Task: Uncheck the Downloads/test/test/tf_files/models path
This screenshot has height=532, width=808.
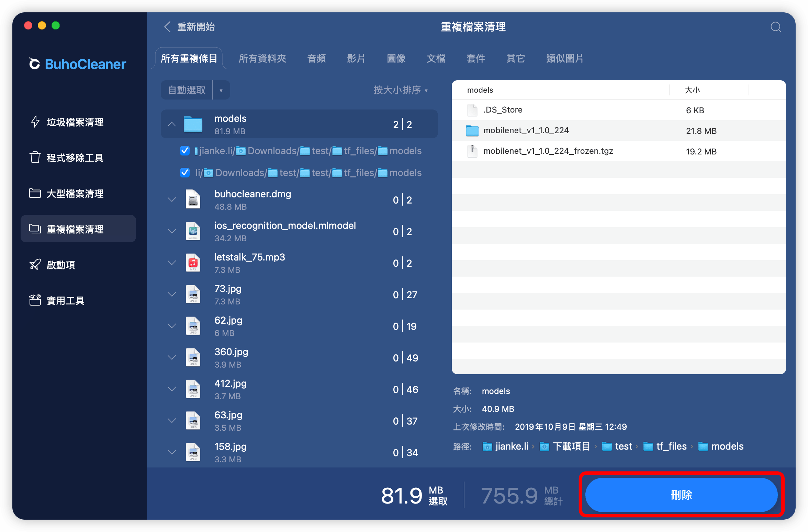Action: [185, 173]
